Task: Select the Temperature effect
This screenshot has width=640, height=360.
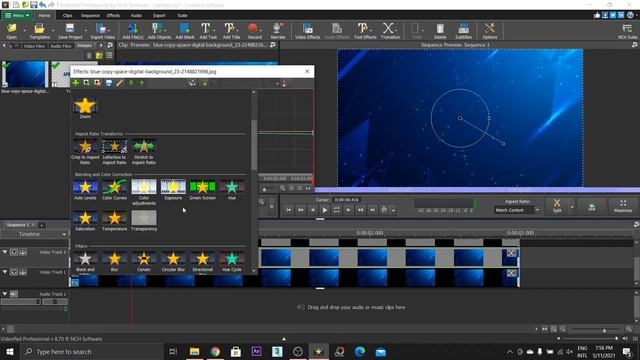Action: [x=114, y=220]
